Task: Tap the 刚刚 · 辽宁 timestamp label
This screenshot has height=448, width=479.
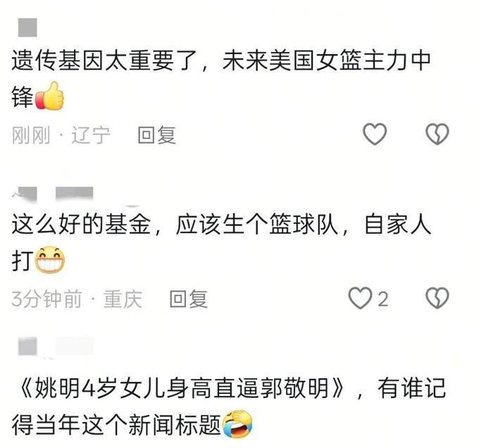Action: click(61, 135)
